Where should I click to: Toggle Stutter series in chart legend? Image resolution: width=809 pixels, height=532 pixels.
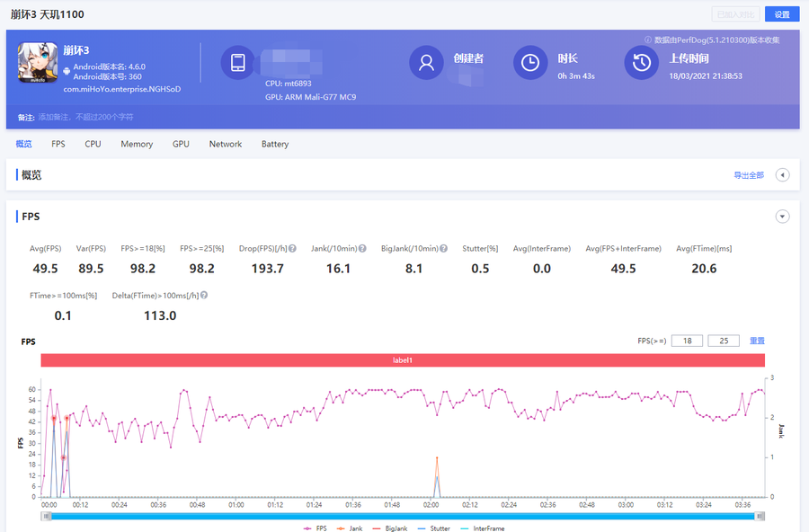tap(433, 528)
